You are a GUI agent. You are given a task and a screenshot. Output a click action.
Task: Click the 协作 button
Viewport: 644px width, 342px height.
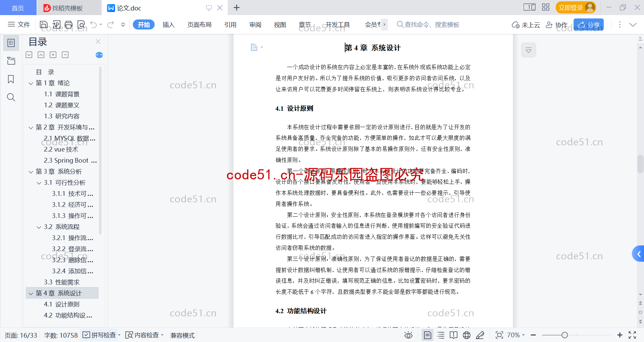click(557, 24)
